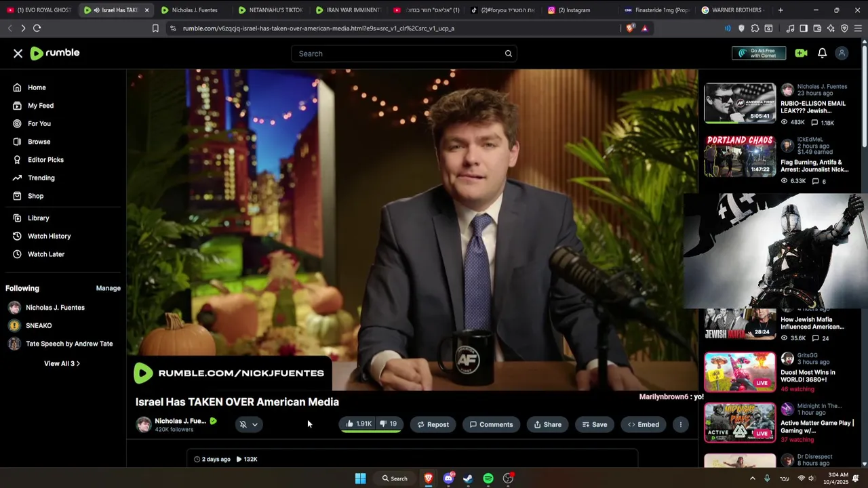The image size is (868, 488).
Task: Click the green upload video camera icon
Action: (x=802, y=53)
